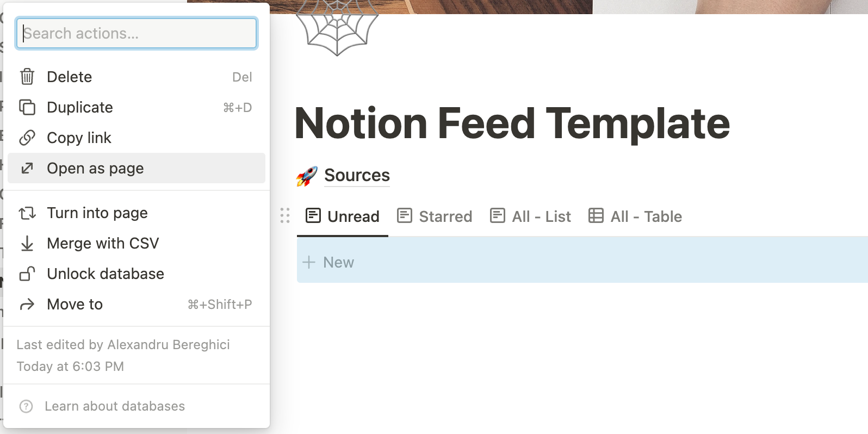
Task: Click the Copy link chain icon
Action: (x=27, y=138)
